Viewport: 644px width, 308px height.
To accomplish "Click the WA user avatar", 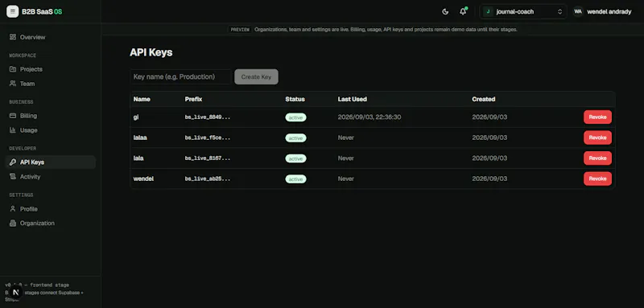I will 578,11.
